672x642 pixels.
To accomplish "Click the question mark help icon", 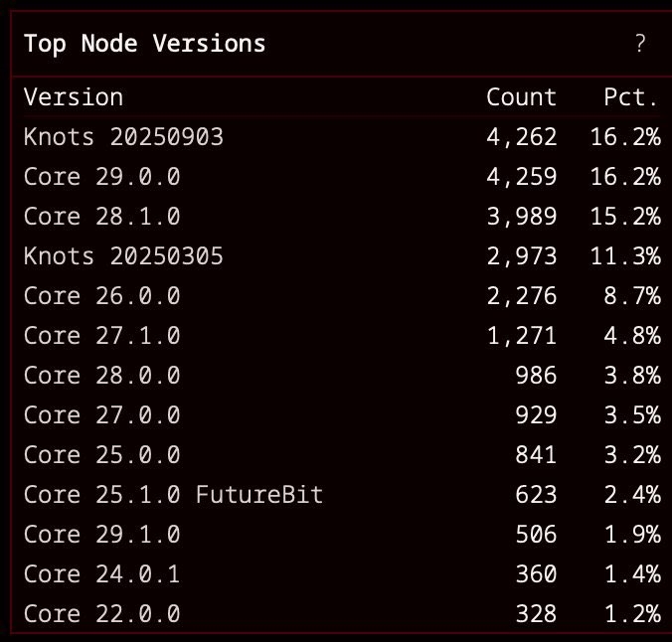I will tap(640, 43).
